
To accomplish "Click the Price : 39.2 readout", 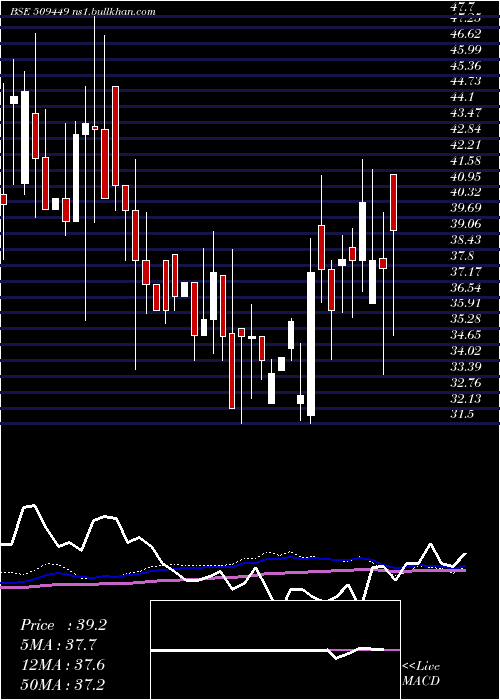I will 64,625.
